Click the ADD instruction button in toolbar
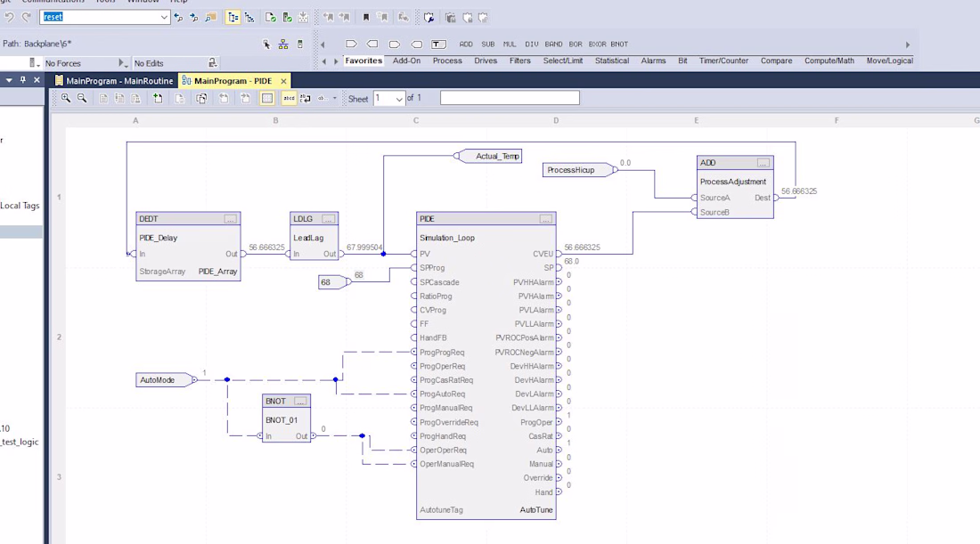Screen dimensions: 980x544 pos(466,45)
